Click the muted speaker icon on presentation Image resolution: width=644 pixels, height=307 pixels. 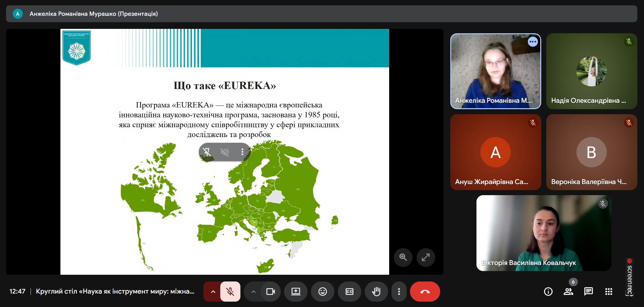click(225, 152)
